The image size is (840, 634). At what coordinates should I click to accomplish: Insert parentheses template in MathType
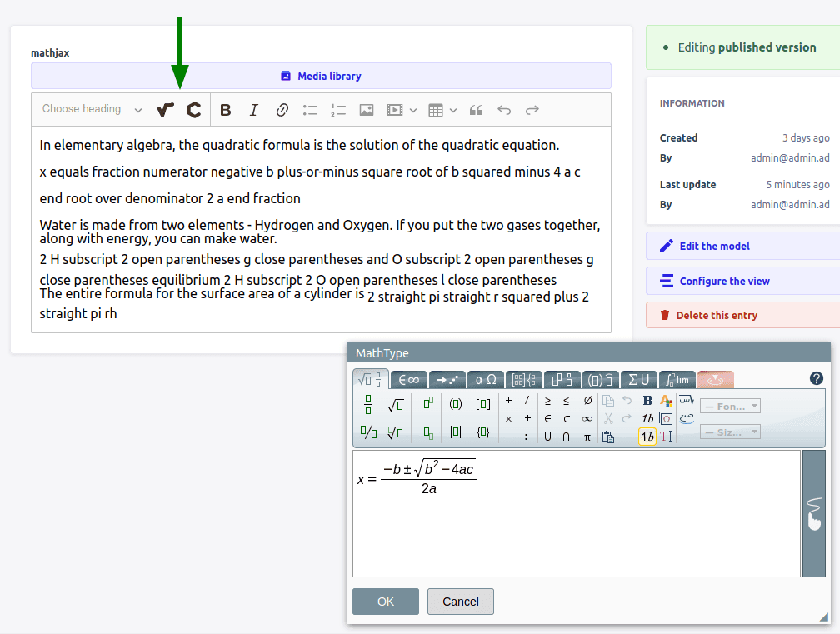(456, 404)
